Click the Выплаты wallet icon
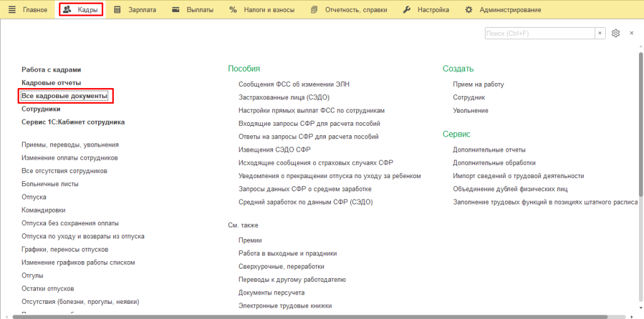The height and width of the screenshot is (319, 644). 176,9
